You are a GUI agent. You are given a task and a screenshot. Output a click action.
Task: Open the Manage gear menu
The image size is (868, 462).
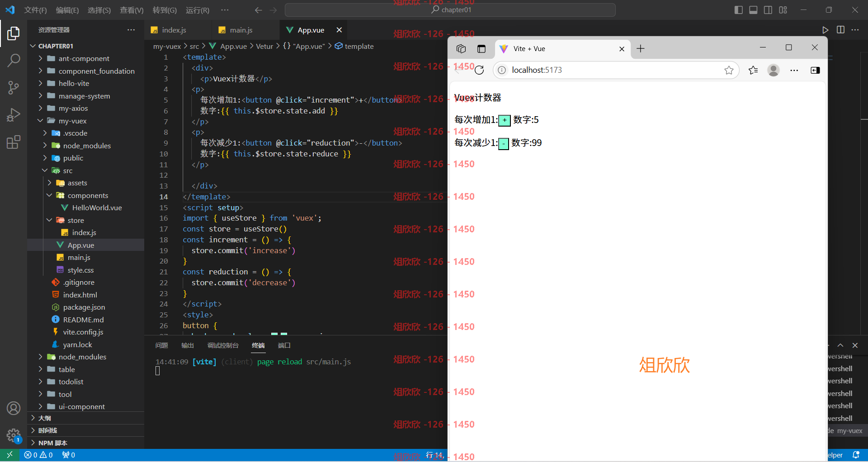point(14,436)
